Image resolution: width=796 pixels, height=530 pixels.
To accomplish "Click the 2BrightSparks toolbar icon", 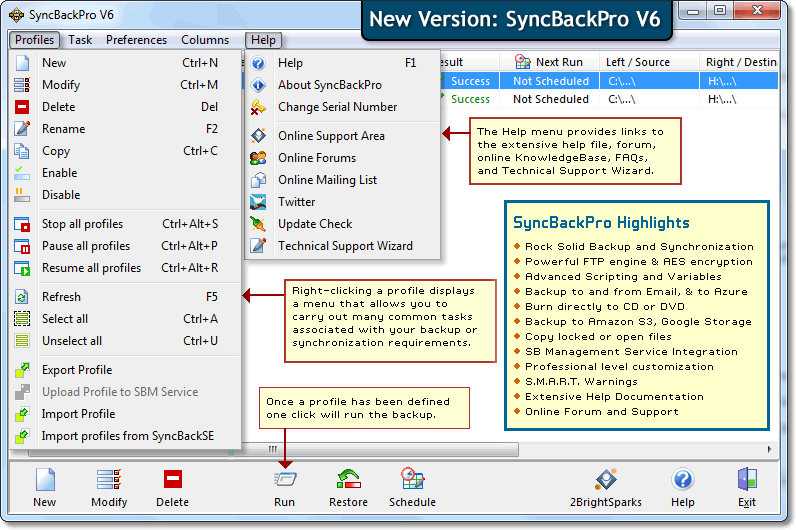I will click(x=606, y=479).
